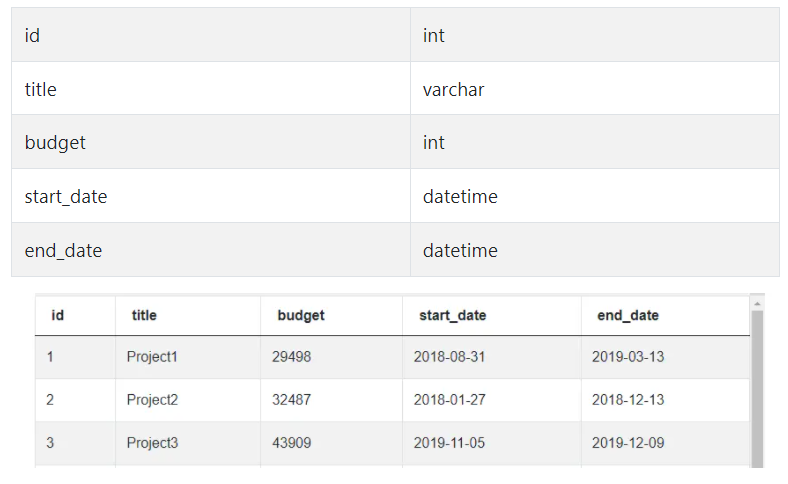Screen dimensions: 788x484
Task: Click budget value 29498
Action: point(291,357)
